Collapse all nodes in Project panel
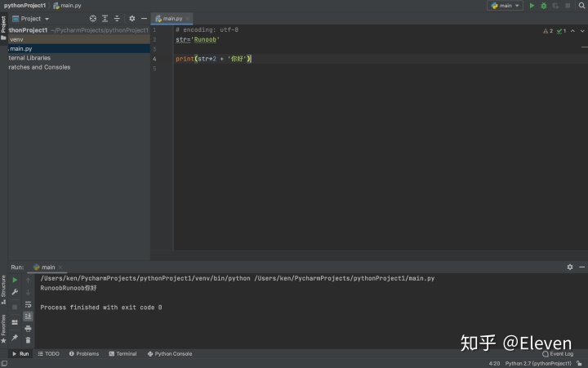The width and height of the screenshot is (588, 368). [117, 18]
